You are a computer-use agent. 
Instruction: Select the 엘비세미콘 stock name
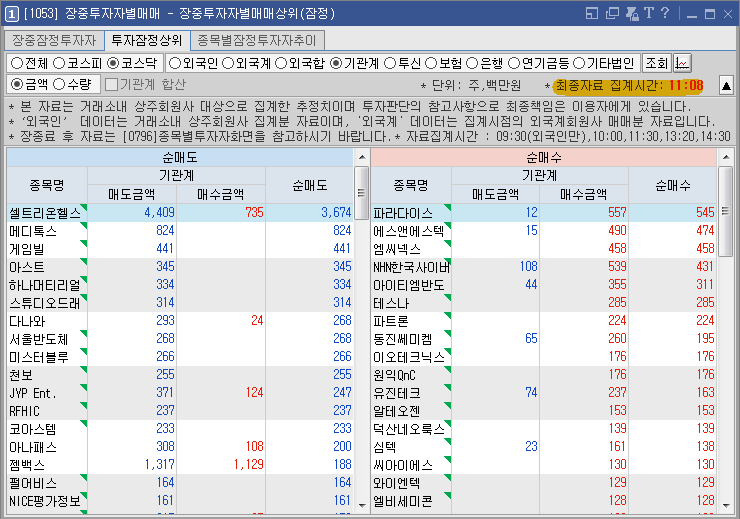tap(402, 501)
